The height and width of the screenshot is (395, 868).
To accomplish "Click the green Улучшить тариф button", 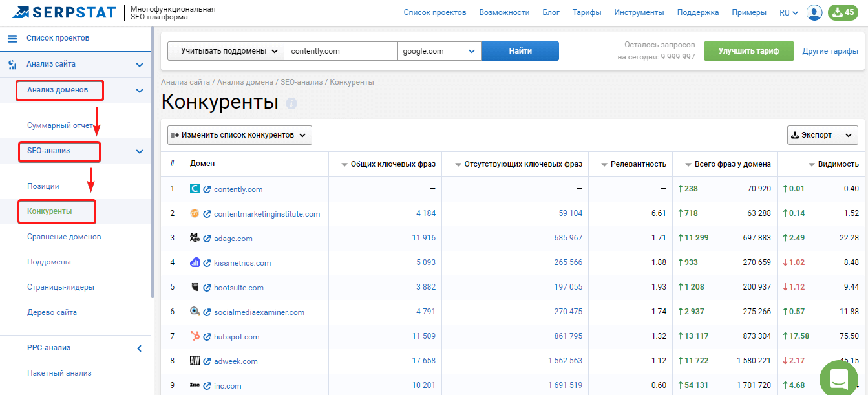I will click(748, 51).
